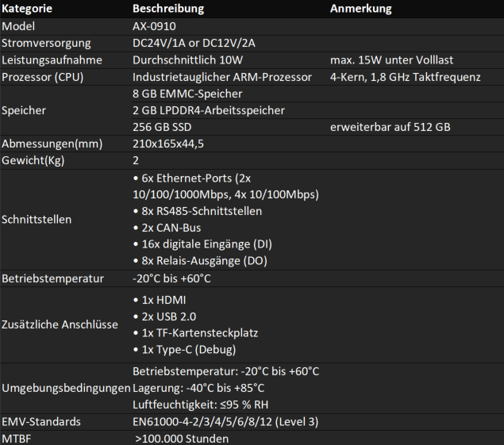Image resolution: width=504 pixels, height=445 pixels.
Task: Select the Beschreibung column header
Action: 168,9
